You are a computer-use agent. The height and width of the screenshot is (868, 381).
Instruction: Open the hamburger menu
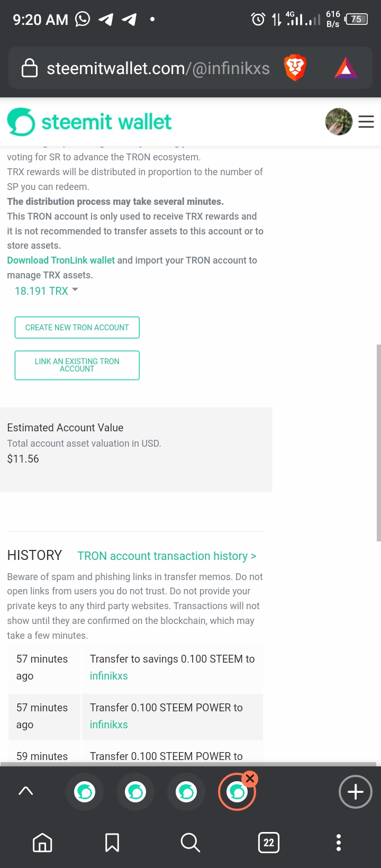[x=366, y=122]
